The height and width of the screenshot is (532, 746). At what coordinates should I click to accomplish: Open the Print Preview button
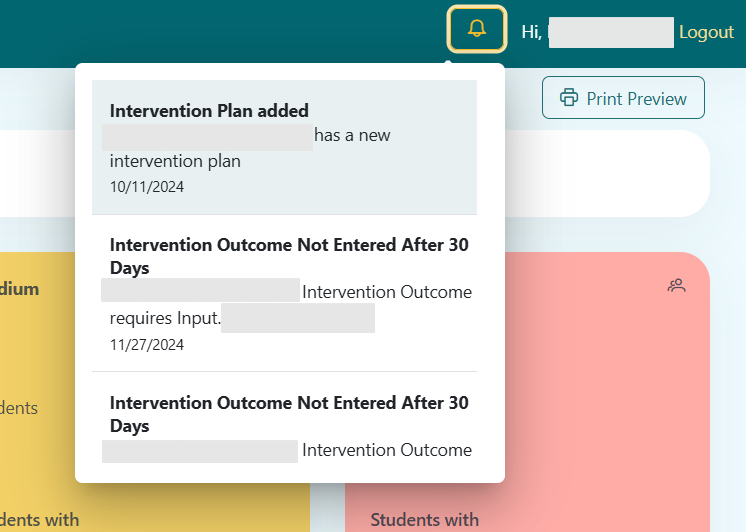[x=623, y=98]
